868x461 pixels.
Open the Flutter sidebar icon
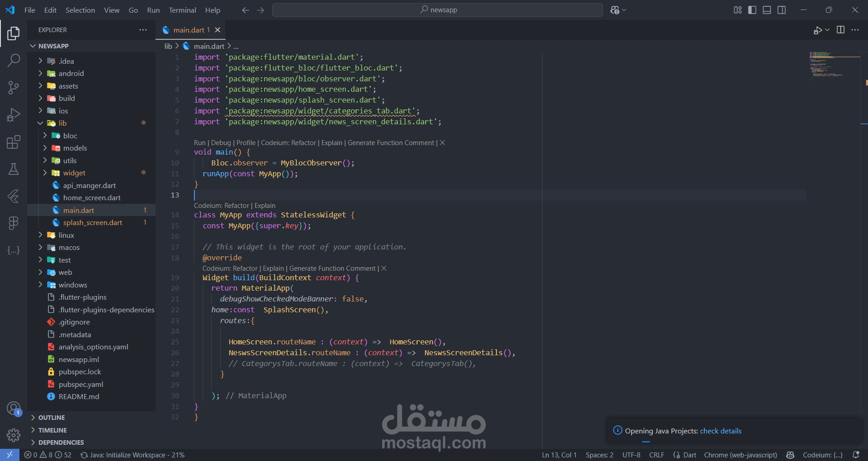click(14, 196)
